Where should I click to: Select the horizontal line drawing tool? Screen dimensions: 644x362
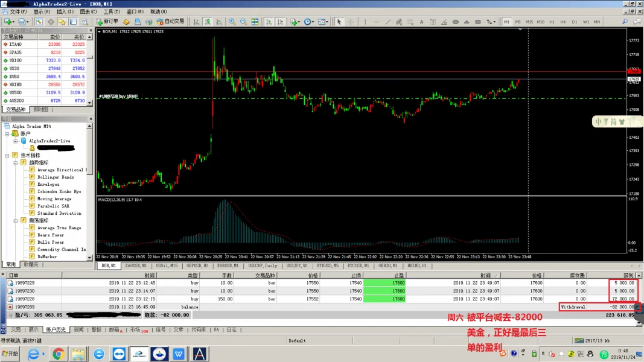[x=376, y=22]
